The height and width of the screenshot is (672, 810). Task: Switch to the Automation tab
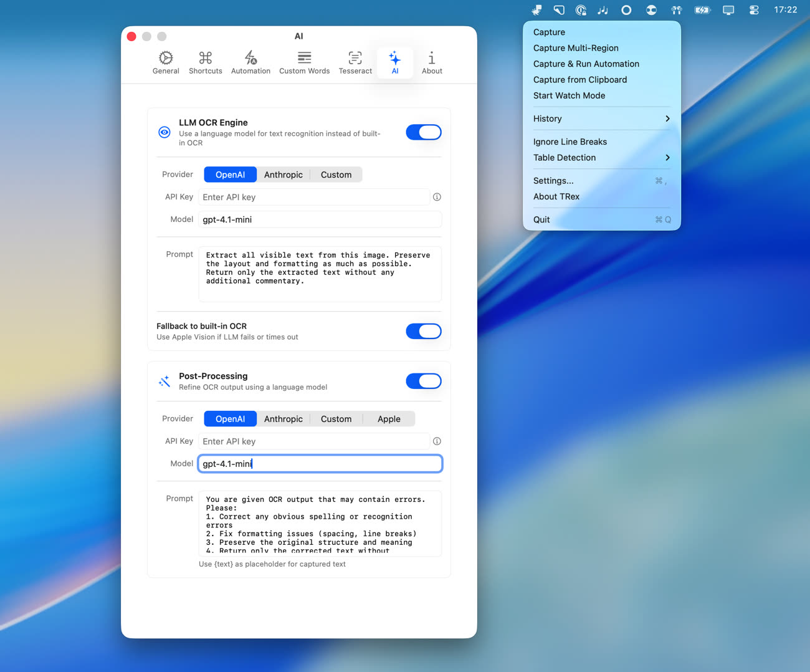[x=250, y=63]
